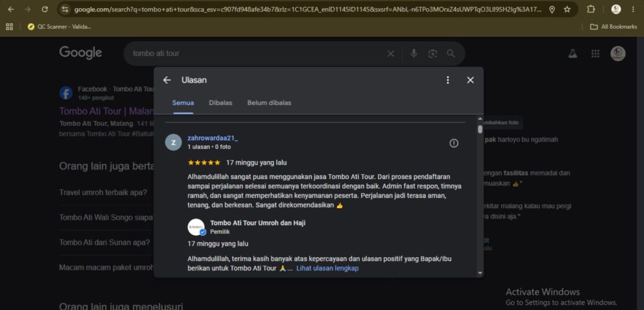Click the Google logo
This screenshot has height=310, width=644.
[x=80, y=53]
